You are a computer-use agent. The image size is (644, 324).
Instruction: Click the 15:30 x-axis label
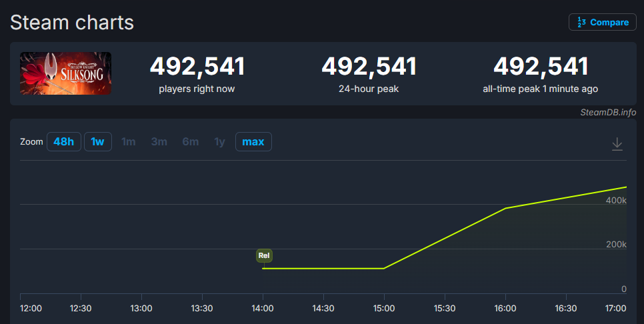[x=445, y=309]
